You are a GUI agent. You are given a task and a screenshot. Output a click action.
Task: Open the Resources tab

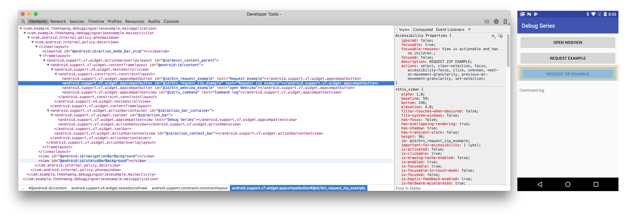135,22
